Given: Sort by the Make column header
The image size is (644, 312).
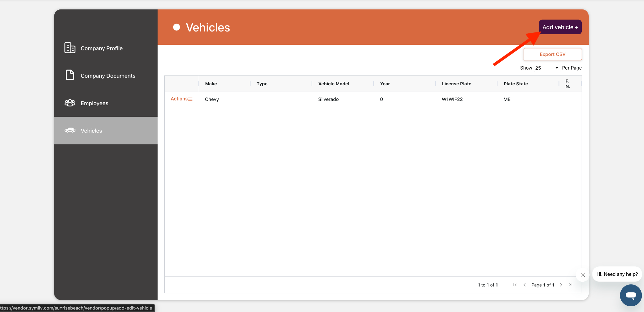Looking at the screenshot, I should point(211,84).
